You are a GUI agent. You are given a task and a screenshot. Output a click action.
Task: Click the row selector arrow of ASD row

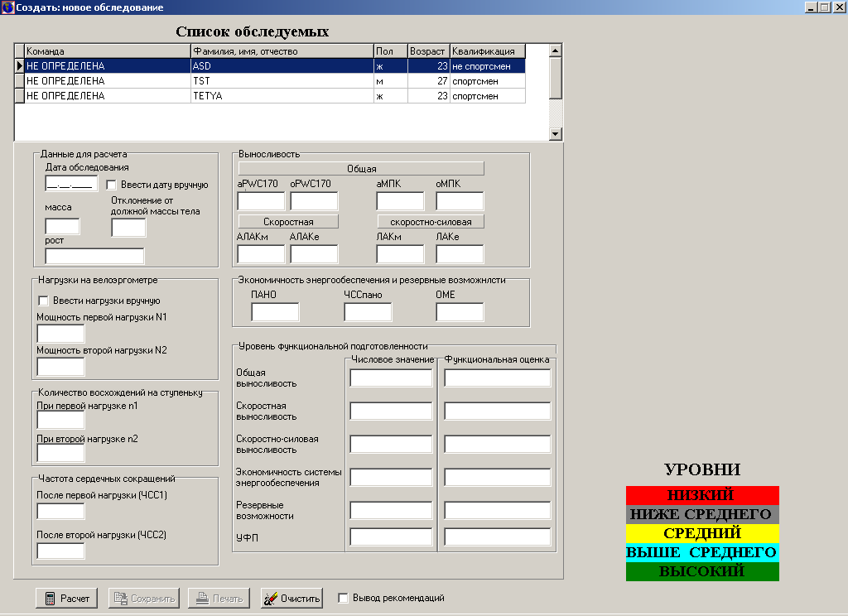(20, 66)
